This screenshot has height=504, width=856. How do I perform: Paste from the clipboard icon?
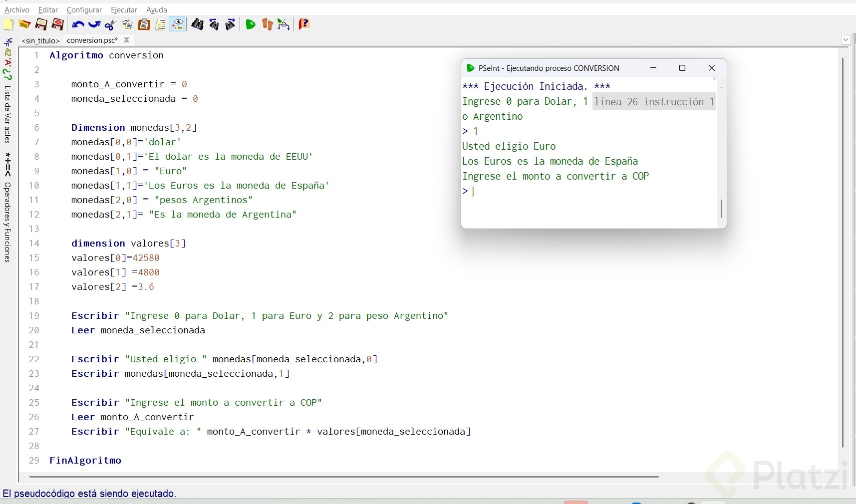(x=144, y=24)
